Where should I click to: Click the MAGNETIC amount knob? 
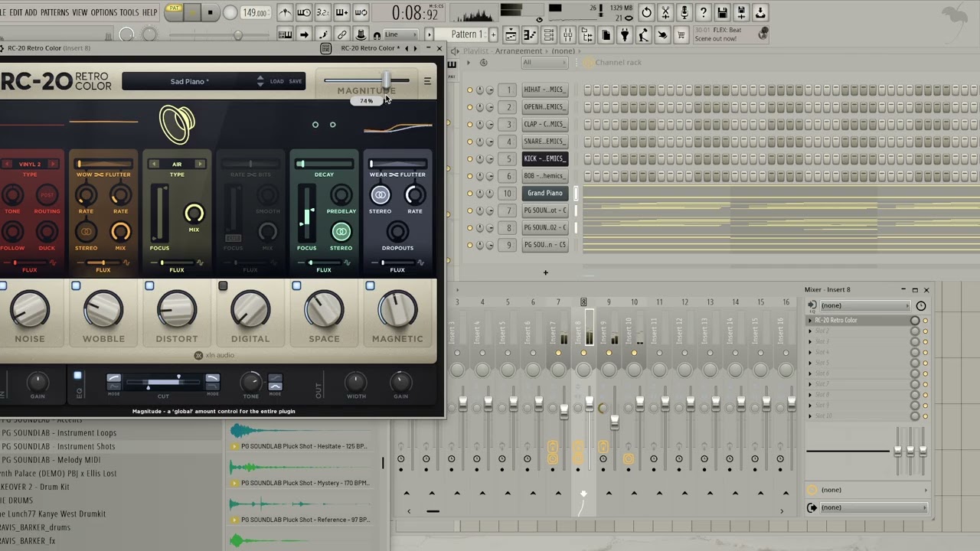click(397, 311)
